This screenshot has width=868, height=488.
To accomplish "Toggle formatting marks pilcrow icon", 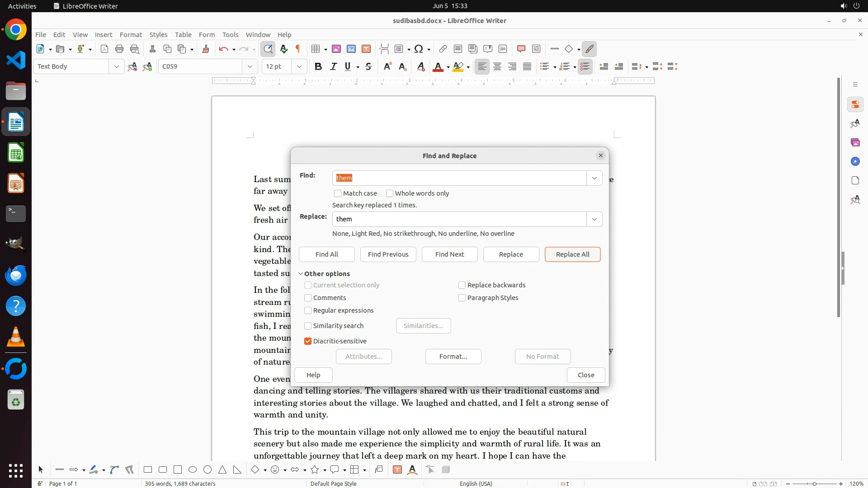I will [298, 49].
